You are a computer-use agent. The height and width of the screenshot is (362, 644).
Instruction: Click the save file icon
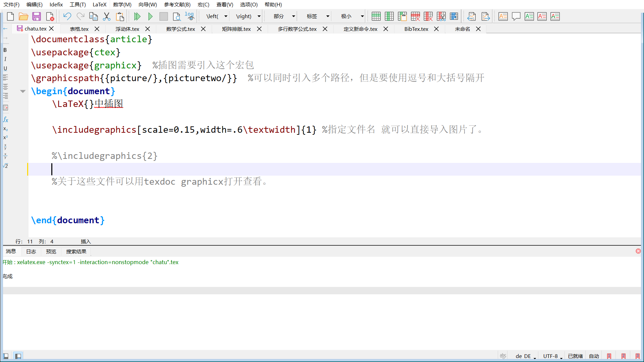[x=37, y=16]
